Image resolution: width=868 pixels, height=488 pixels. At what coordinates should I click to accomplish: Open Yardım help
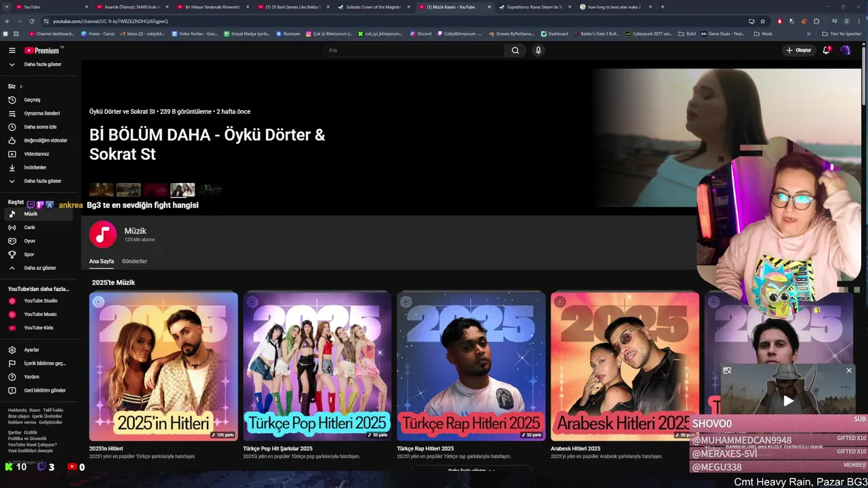pyautogui.click(x=39, y=377)
